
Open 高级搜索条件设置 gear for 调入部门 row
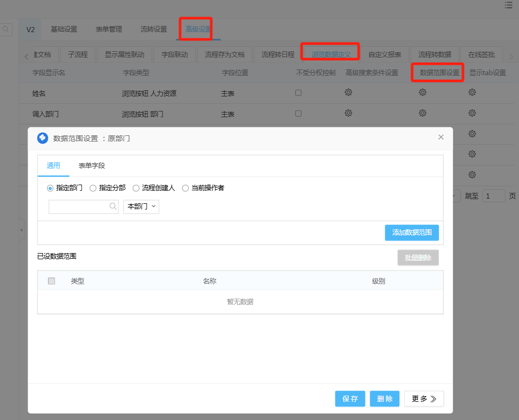pyautogui.click(x=348, y=113)
